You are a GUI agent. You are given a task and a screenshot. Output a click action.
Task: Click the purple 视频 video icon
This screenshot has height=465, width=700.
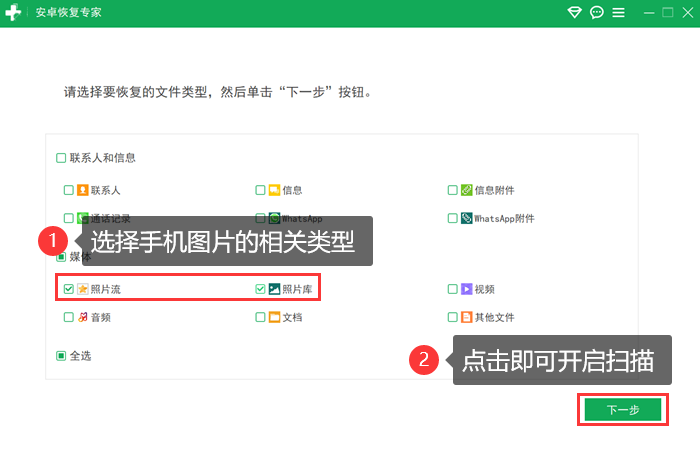(x=466, y=289)
